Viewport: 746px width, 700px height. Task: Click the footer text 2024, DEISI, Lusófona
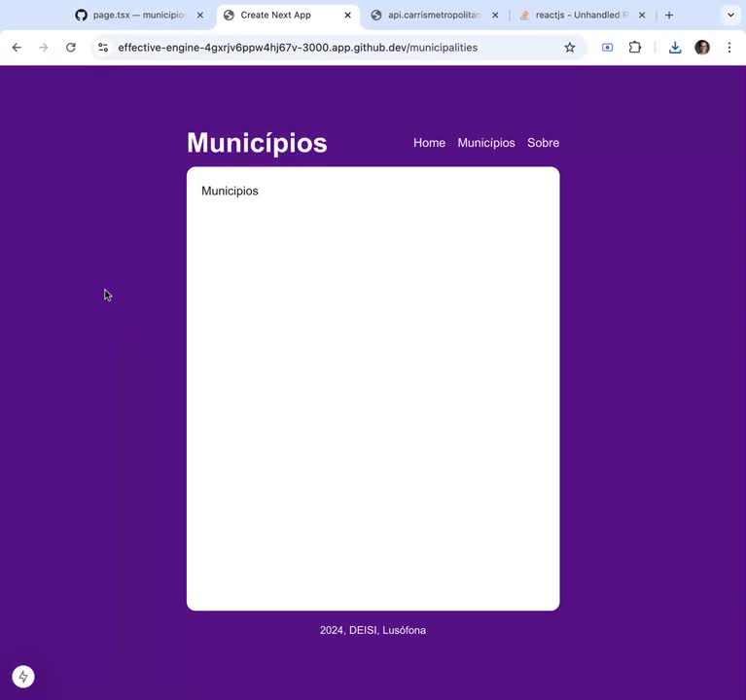[373, 630]
